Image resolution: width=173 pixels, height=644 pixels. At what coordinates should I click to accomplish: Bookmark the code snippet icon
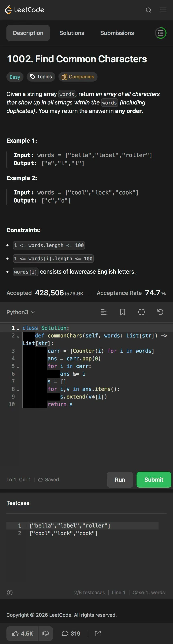123,312
